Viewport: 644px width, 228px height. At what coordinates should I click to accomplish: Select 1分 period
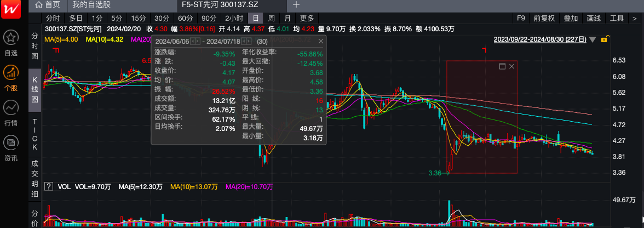coord(97,18)
